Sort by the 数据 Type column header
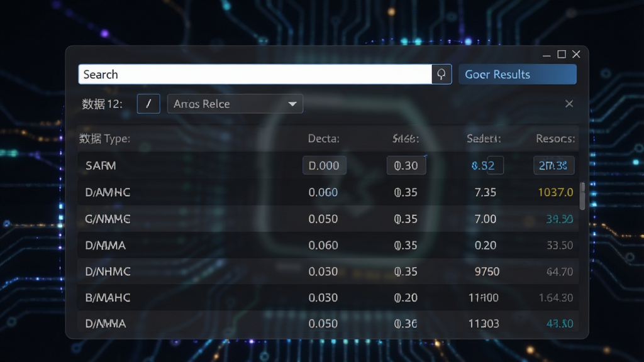 105,139
